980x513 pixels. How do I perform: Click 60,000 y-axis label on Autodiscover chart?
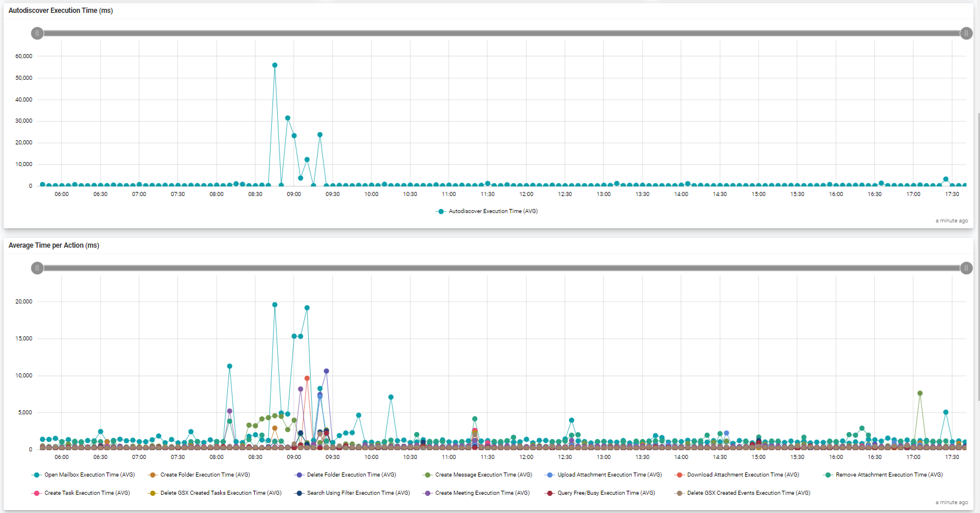pos(24,56)
